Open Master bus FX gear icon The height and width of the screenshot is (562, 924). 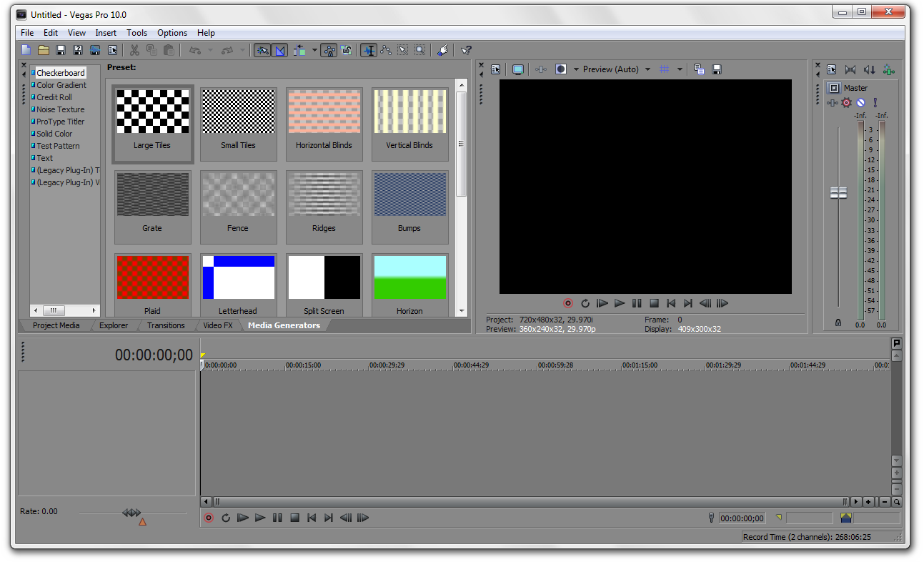(x=847, y=103)
